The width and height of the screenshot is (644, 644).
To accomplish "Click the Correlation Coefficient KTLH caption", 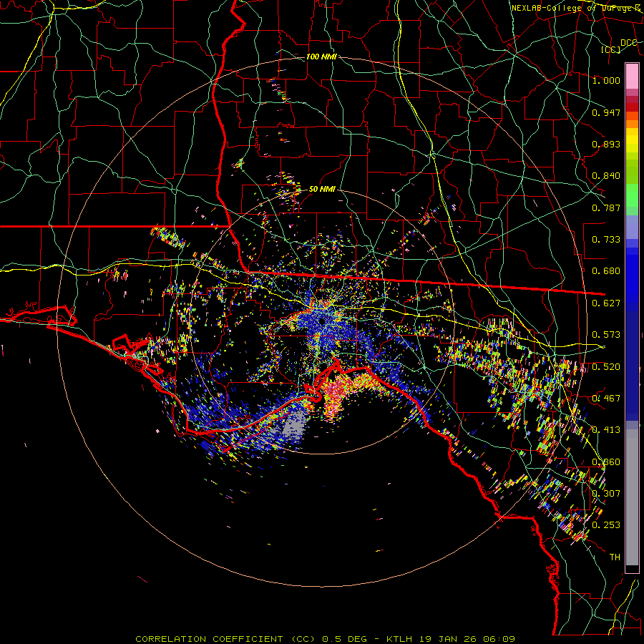I will click(x=326, y=639).
